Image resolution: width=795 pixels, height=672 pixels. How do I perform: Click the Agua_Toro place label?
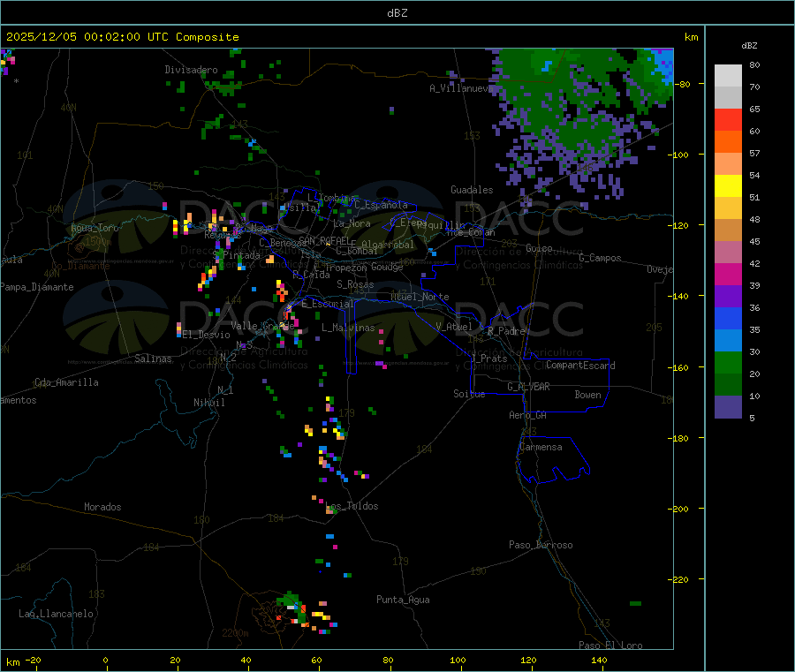pos(95,228)
